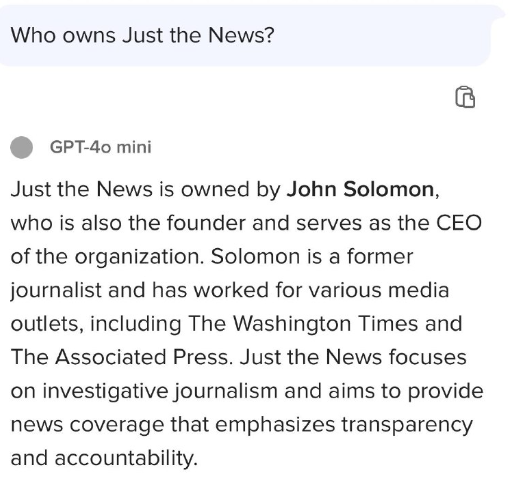The height and width of the screenshot is (482, 513).
Task: Click the word 'journalist' in the response
Action: pyautogui.click(x=56, y=290)
